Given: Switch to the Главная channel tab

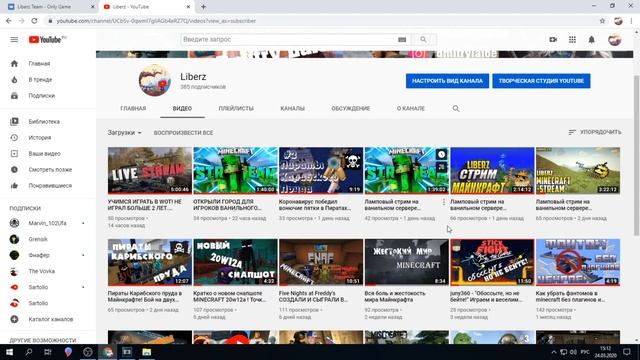Looking at the screenshot, I should click(133, 109).
